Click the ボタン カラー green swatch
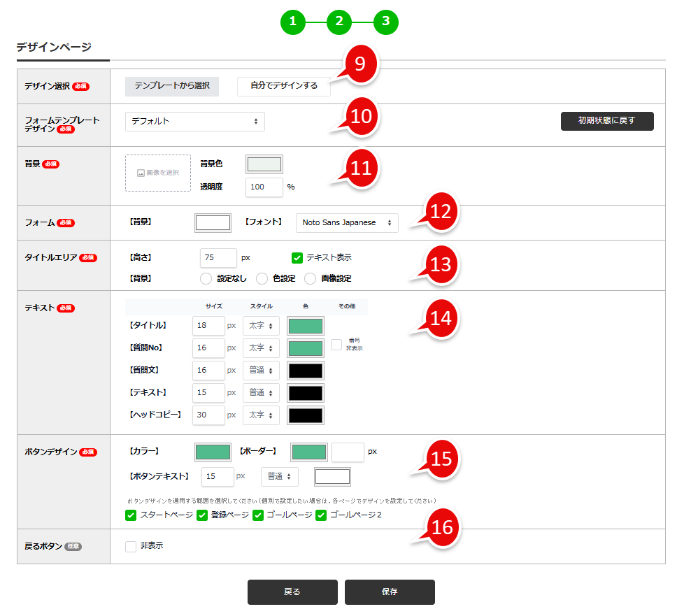The height and width of the screenshot is (616, 684). [x=213, y=452]
